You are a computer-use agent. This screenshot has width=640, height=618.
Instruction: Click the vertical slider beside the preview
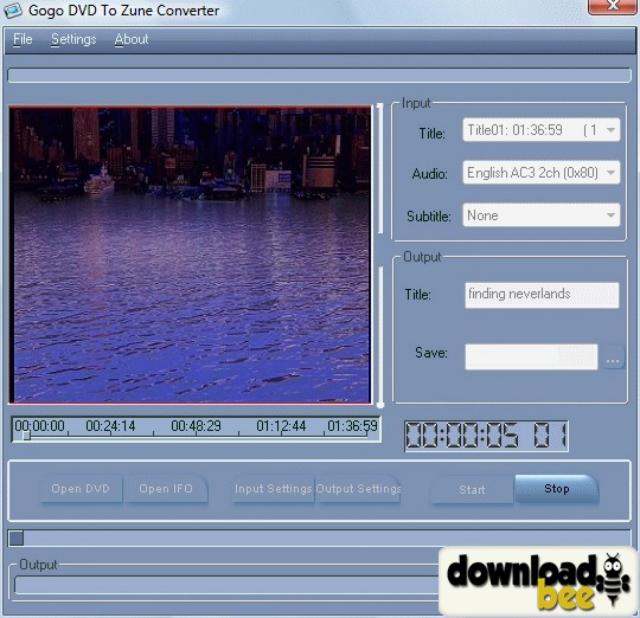[x=380, y=255]
